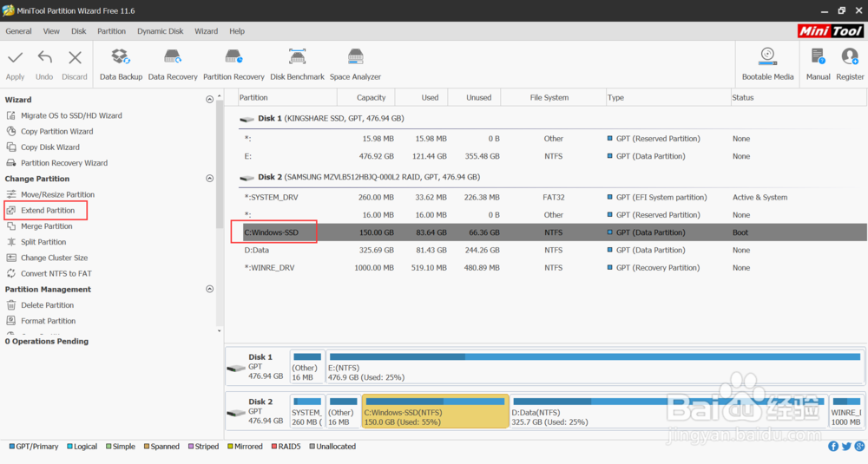Open the General menu

18,31
